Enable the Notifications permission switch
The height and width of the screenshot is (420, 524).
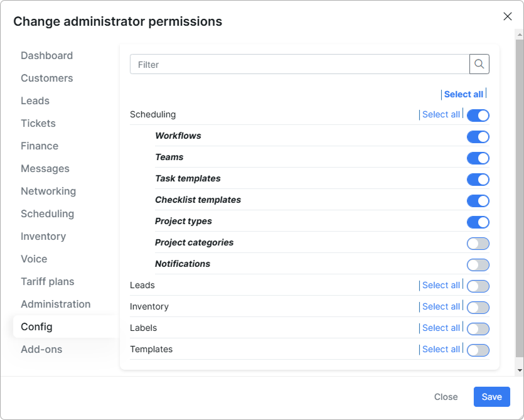[x=478, y=265]
